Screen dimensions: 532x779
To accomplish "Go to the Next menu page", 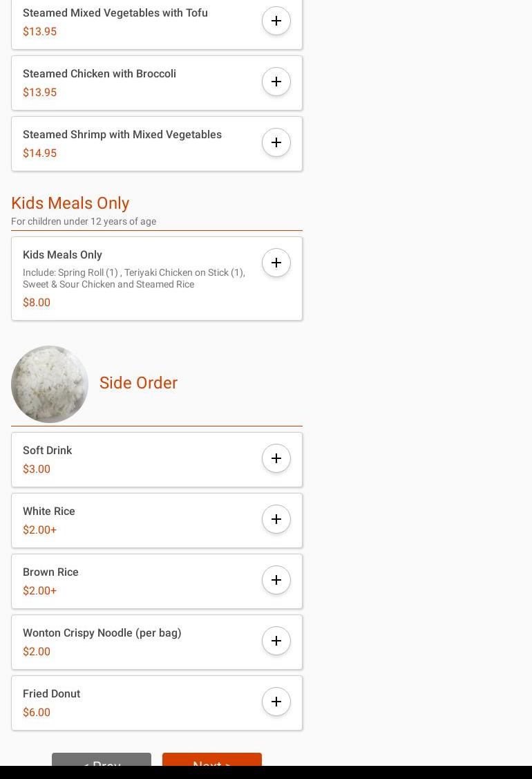I will (211, 760).
